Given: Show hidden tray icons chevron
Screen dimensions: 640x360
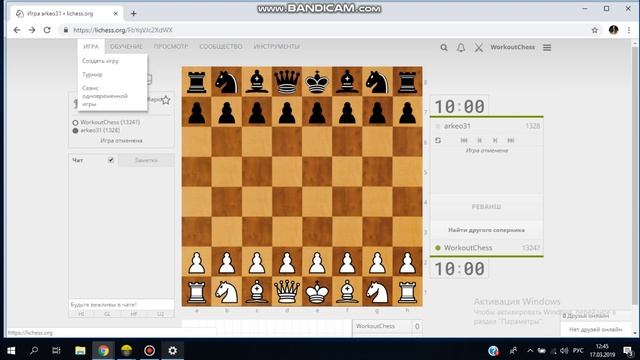Looking at the screenshot, I should coord(530,351).
